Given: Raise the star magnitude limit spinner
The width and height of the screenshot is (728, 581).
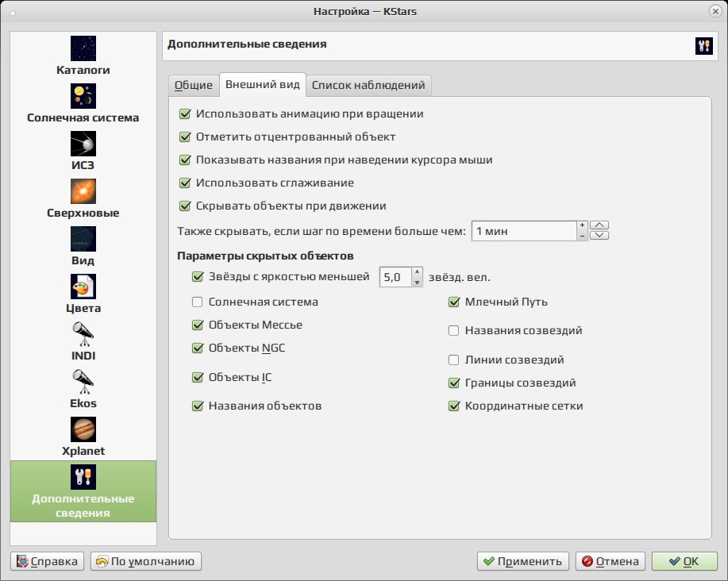Looking at the screenshot, I should point(417,272).
